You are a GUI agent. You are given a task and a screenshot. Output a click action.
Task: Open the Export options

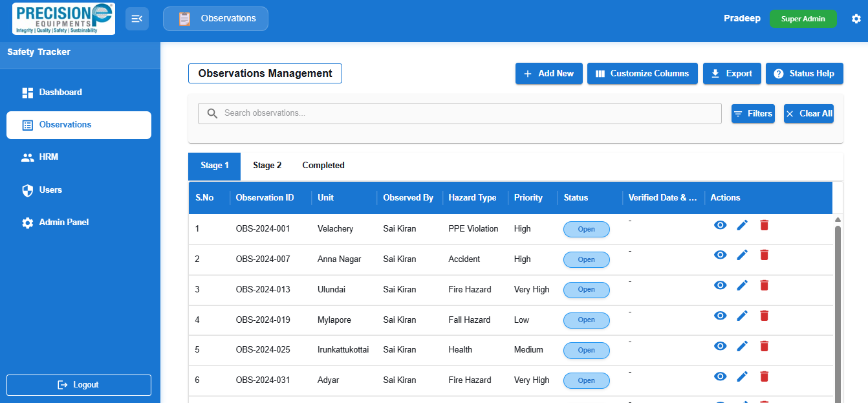pyautogui.click(x=732, y=74)
